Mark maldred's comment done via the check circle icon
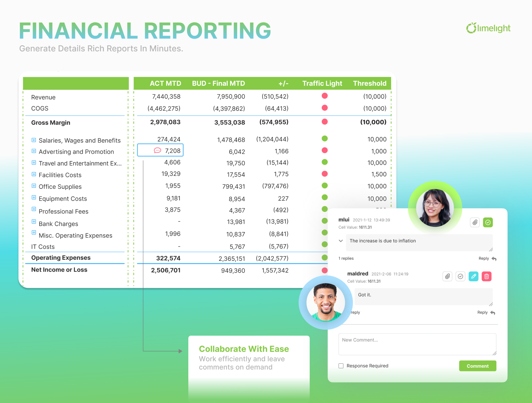The image size is (532, 403). click(460, 276)
